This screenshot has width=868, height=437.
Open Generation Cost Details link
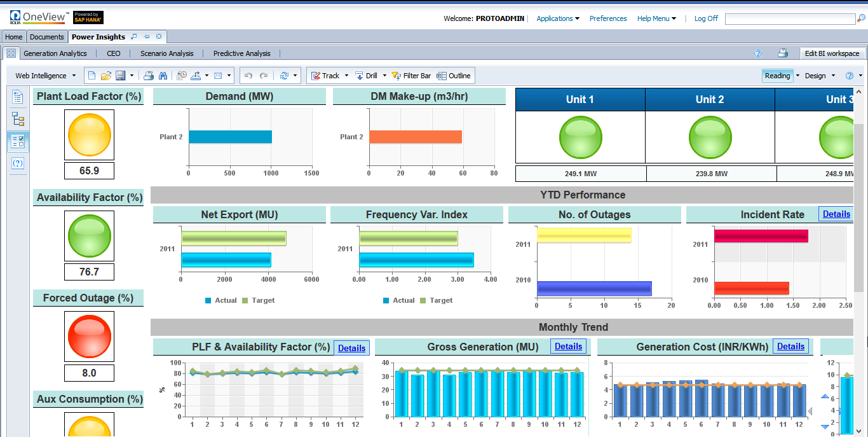tap(790, 347)
